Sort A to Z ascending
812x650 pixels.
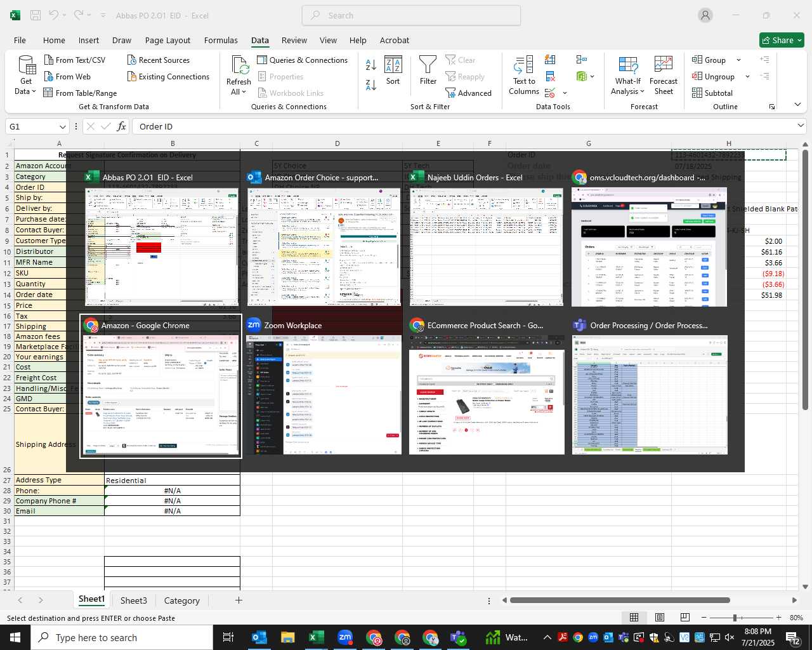[371, 65]
